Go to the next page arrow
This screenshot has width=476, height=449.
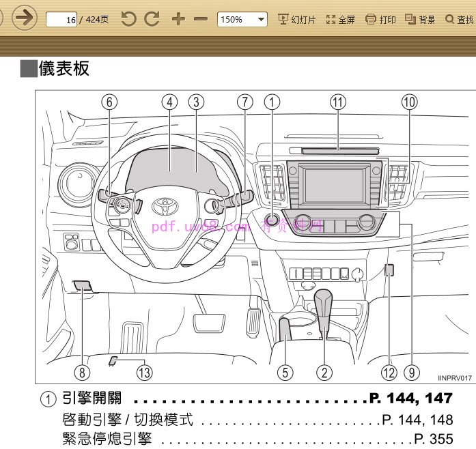pos(25,18)
